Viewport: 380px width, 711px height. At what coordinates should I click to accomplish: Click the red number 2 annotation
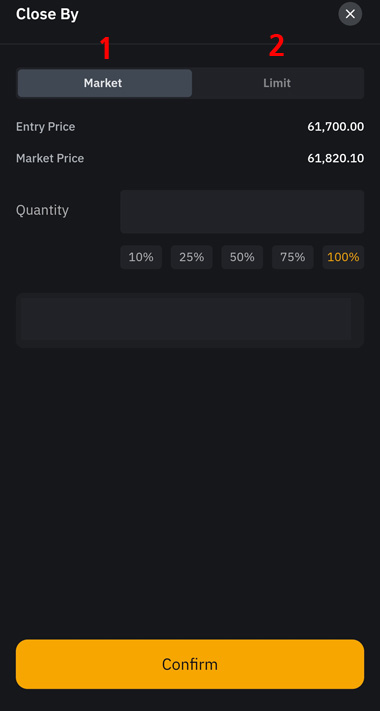point(277,46)
